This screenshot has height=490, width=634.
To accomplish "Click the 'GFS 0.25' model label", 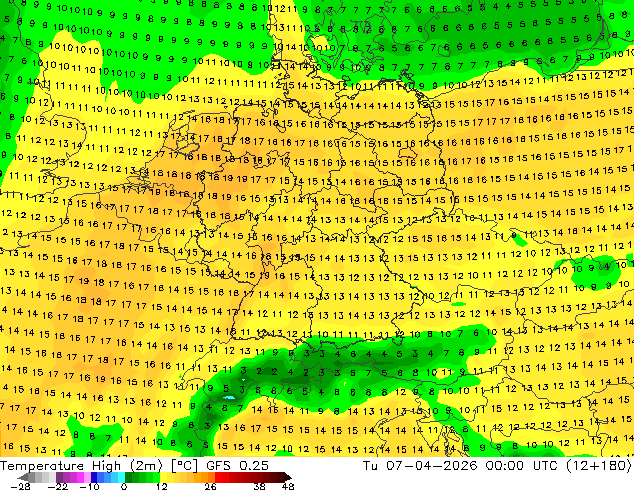I will pyautogui.click(x=237, y=466).
